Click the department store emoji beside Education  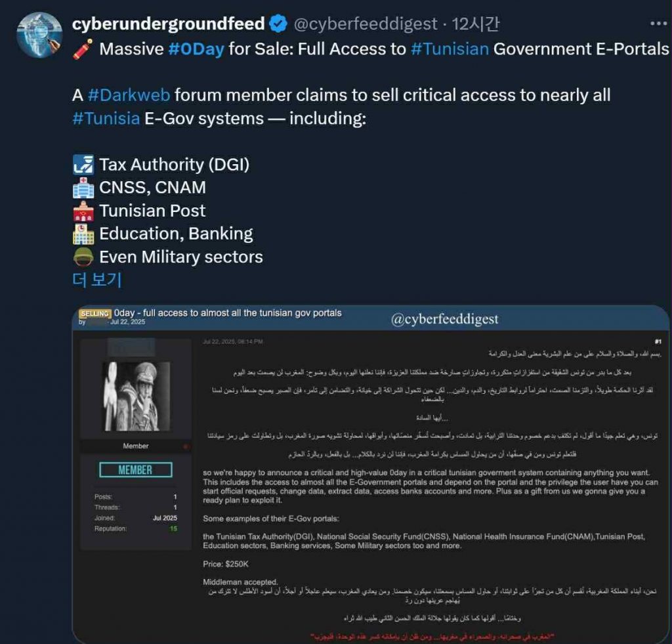tap(83, 234)
